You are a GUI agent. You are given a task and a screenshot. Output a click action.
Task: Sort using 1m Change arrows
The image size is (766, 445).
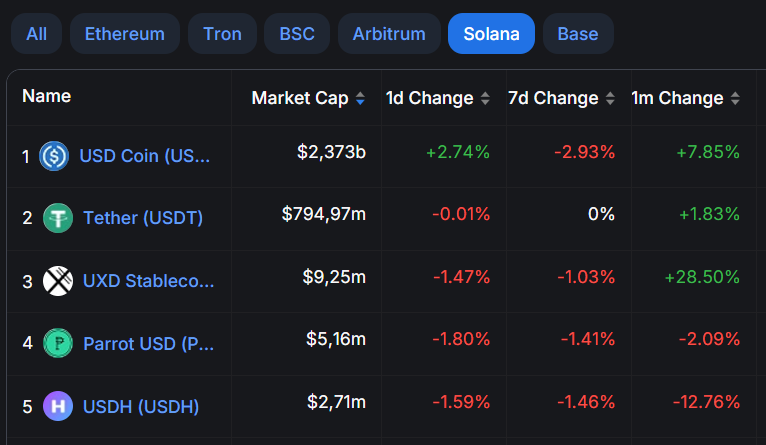point(735,98)
